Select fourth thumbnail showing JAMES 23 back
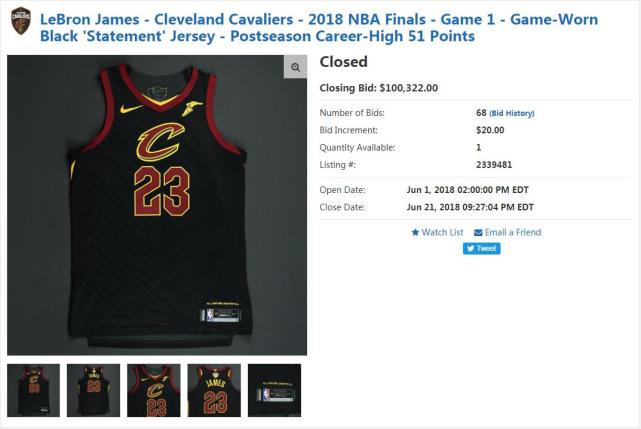This screenshot has width=641, height=429. click(x=214, y=391)
